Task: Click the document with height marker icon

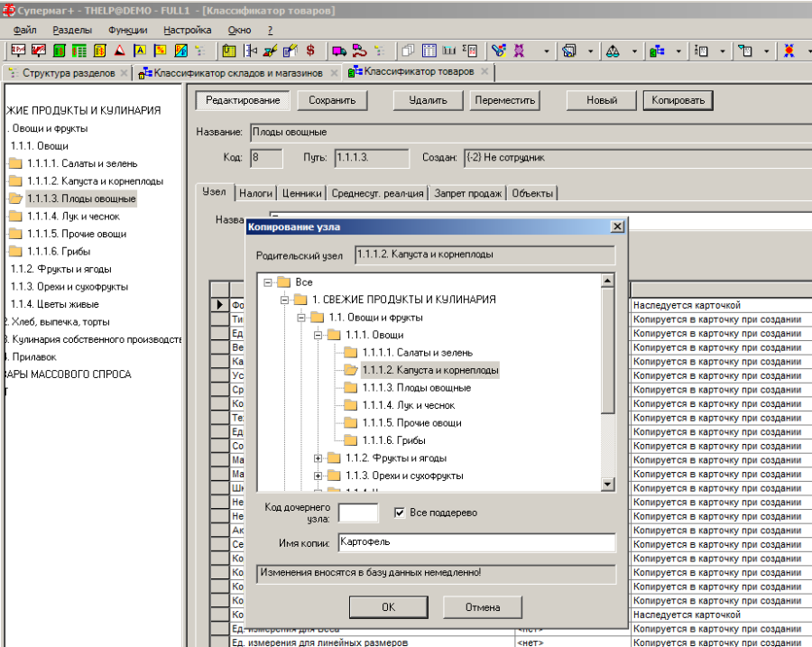Action: (x=701, y=51)
